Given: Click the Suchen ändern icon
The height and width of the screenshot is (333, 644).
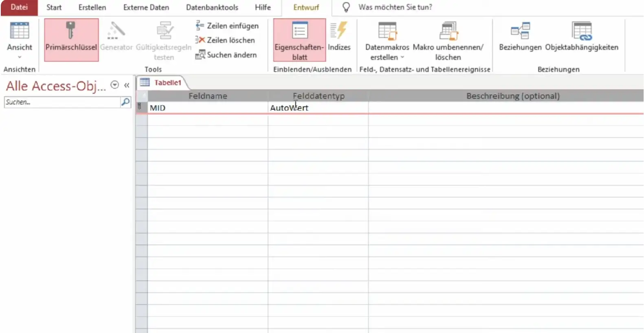Looking at the screenshot, I should coord(200,55).
